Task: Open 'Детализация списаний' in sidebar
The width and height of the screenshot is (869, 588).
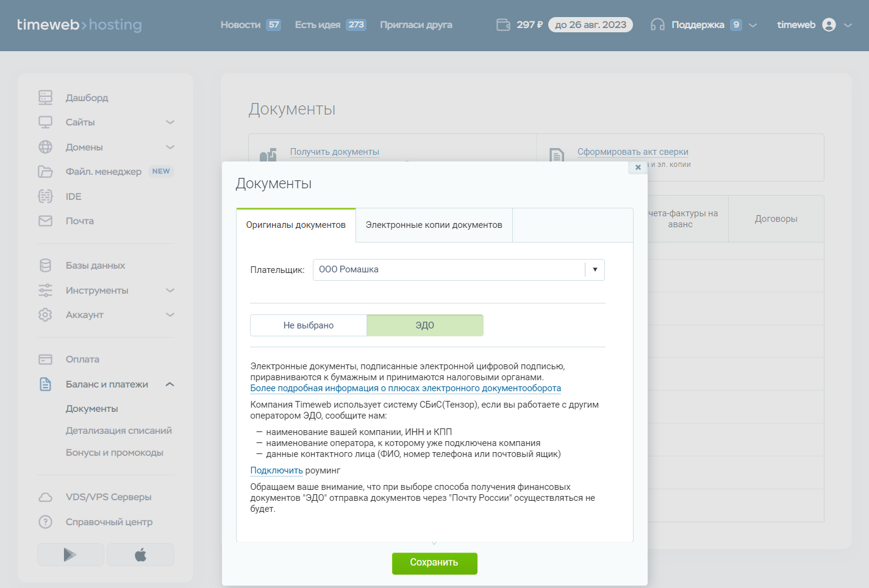Action: click(119, 431)
